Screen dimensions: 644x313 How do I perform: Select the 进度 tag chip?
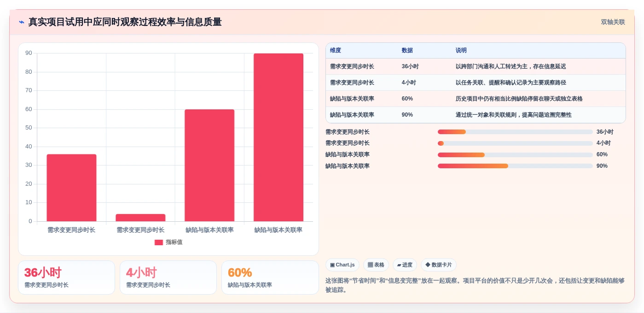point(405,265)
